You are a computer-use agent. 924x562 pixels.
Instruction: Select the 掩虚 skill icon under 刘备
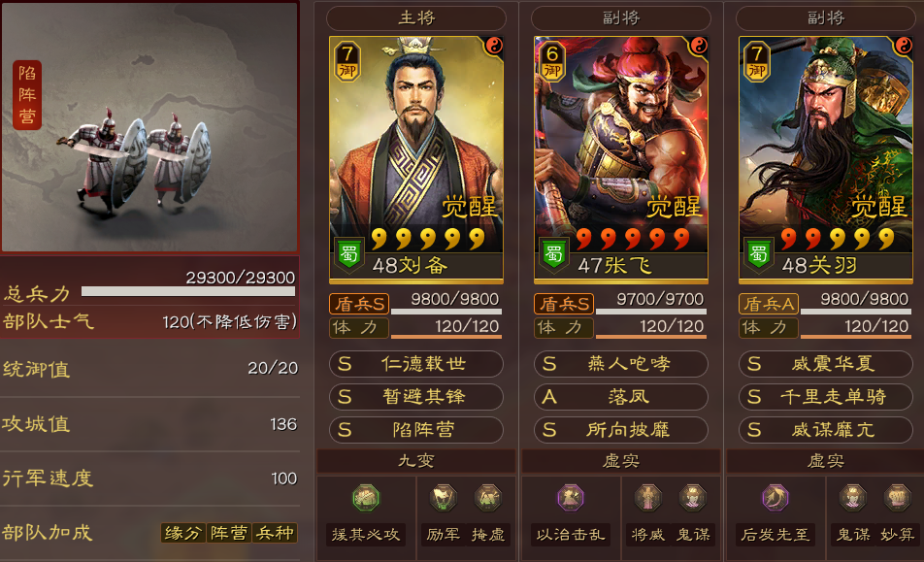(488, 498)
